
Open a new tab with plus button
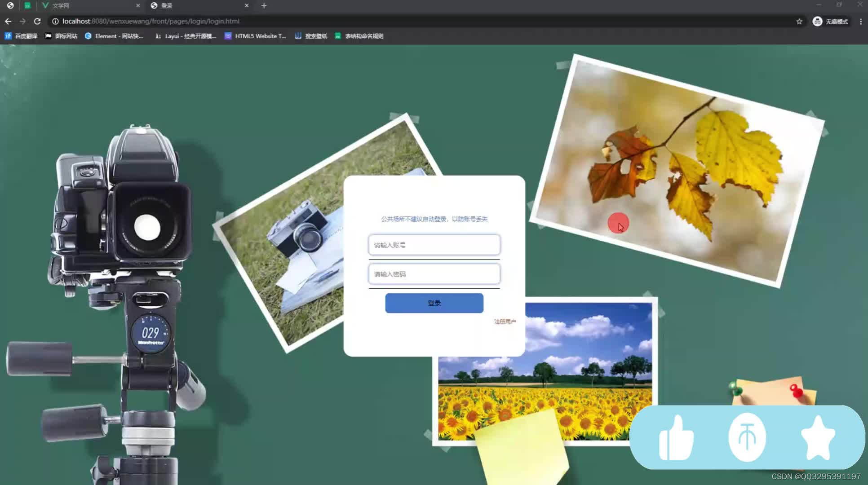(264, 5)
